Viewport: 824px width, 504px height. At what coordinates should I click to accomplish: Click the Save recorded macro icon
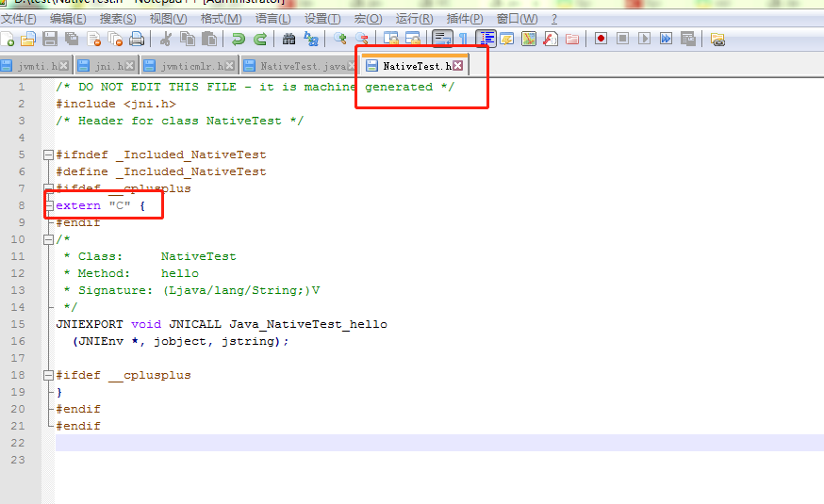[x=687, y=39]
